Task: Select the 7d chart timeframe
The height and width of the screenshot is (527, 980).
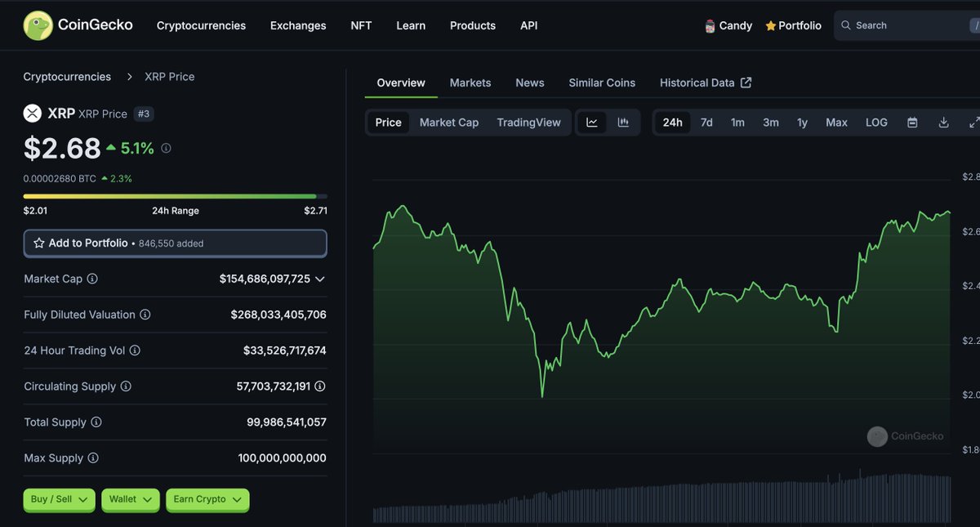Action: [706, 122]
